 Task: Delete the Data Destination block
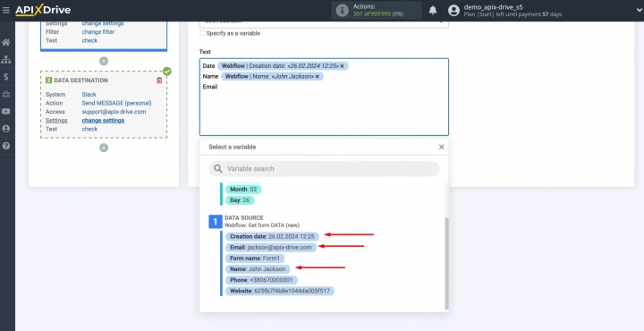(159, 81)
